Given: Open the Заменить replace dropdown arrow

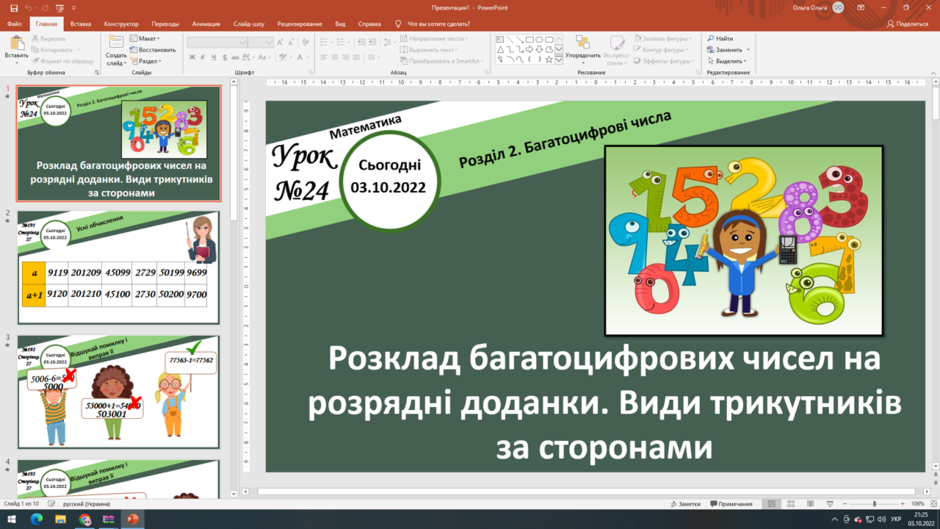Looking at the screenshot, I should click(x=749, y=50).
